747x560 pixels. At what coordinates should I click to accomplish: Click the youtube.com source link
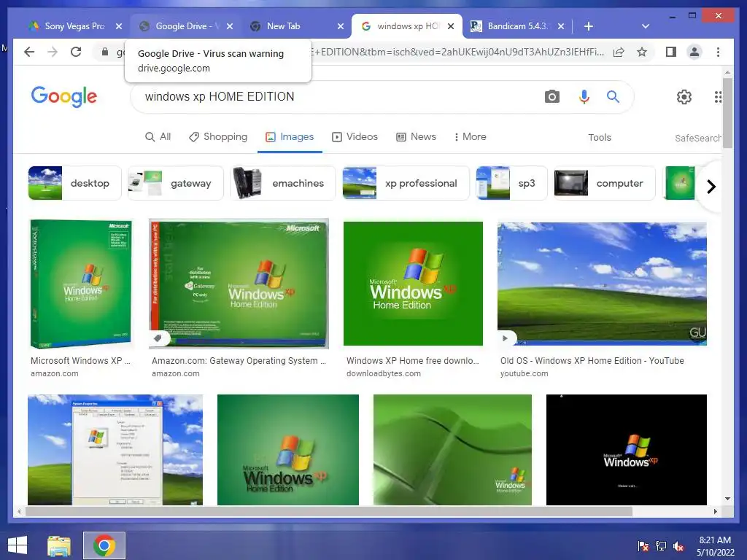(x=524, y=374)
